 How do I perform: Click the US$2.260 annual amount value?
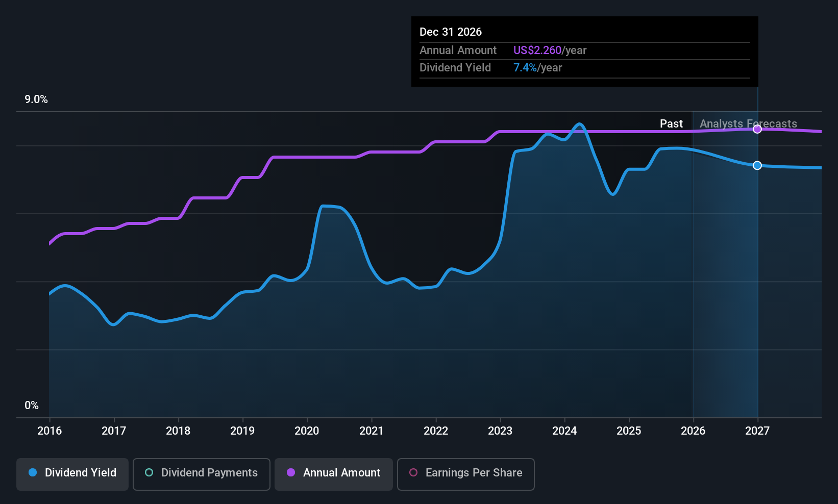pyautogui.click(x=537, y=50)
